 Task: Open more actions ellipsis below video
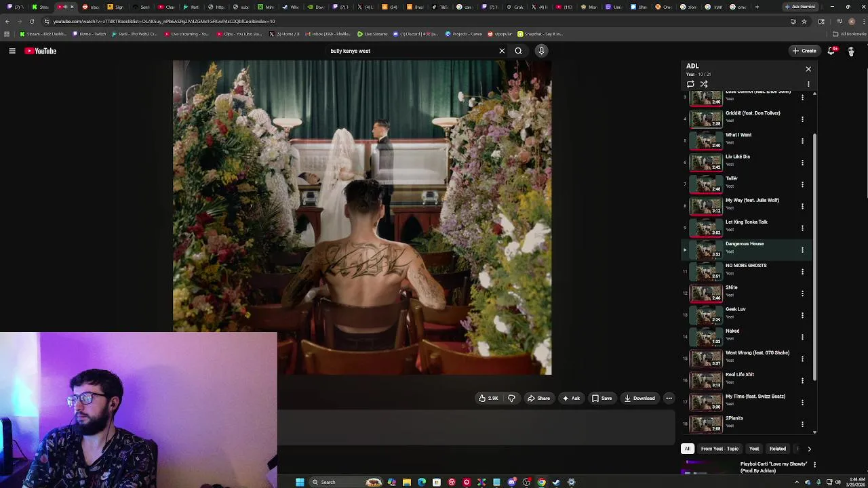click(x=669, y=399)
